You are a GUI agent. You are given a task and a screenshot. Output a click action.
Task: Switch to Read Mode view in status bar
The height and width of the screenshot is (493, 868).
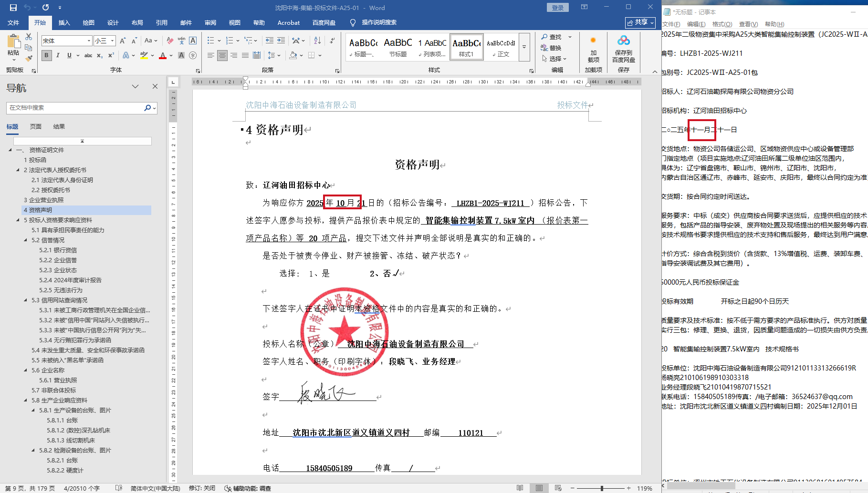click(x=520, y=488)
